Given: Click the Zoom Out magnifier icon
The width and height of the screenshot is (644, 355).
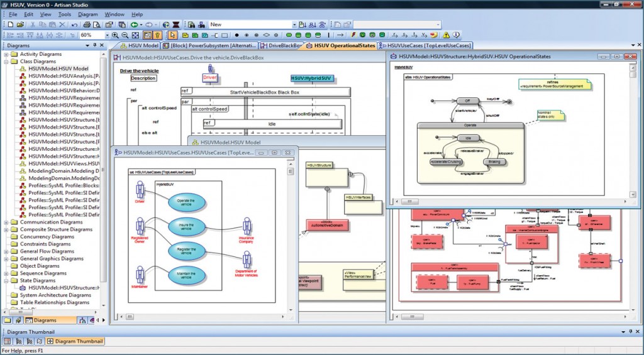Looking at the screenshot, I should pos(125,35).
